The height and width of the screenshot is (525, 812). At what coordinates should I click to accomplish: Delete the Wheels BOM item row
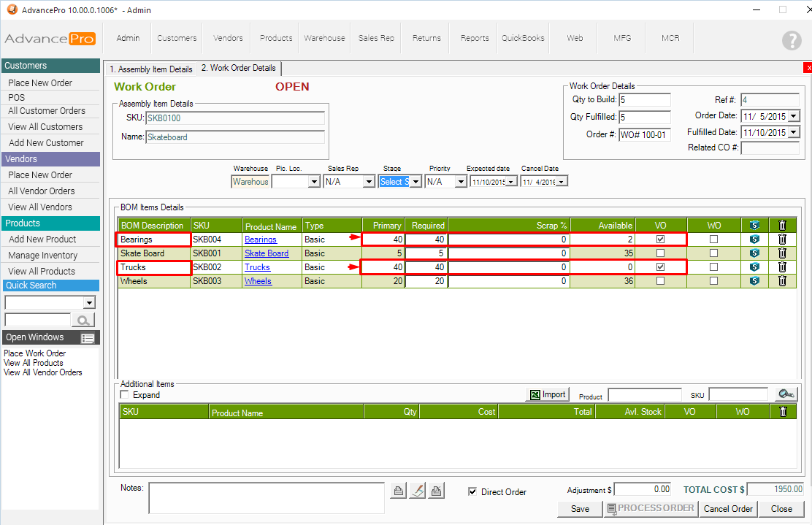point(782,281)
